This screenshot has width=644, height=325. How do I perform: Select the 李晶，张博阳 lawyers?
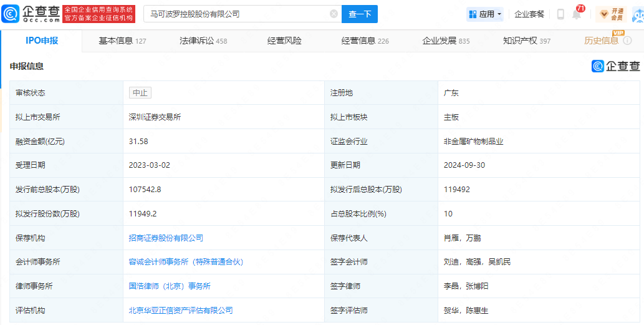[466, 286]
